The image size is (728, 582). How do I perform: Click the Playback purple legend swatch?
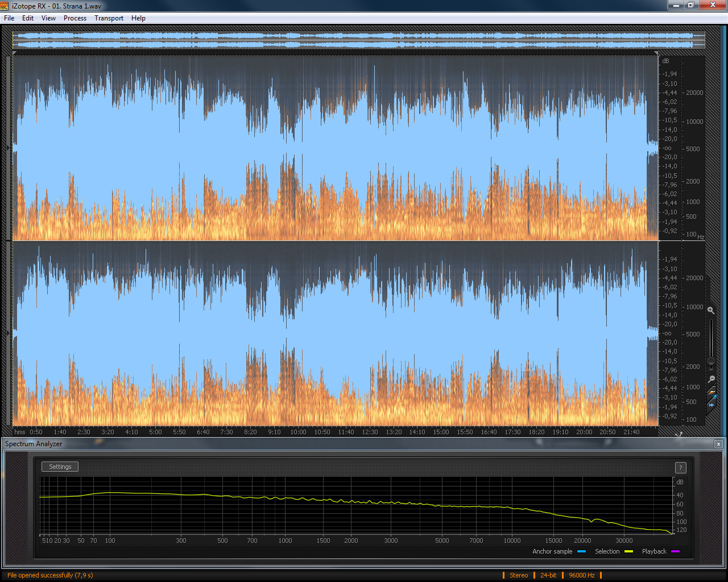point(675,551)
